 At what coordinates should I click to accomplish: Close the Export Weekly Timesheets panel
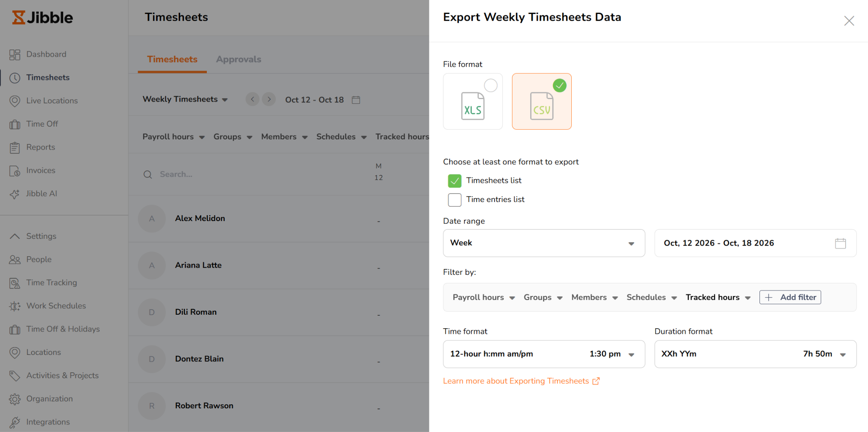[849, 21]
